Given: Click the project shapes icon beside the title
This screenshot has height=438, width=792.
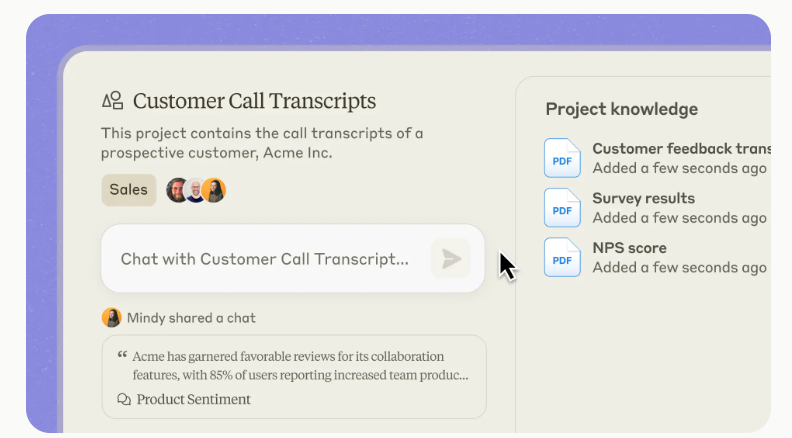Looking at the screenshot, I should click(112, 100).
